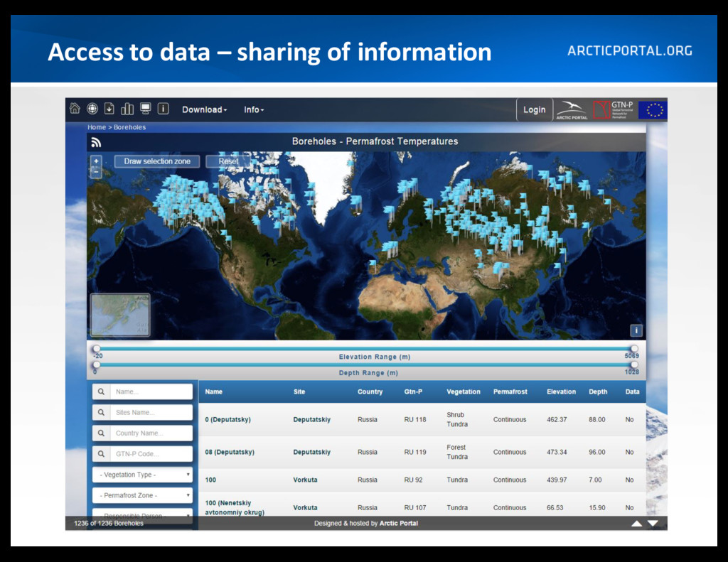Click the overview minimap thumbnail
This screenshot has width=728, height=562.
119,315
